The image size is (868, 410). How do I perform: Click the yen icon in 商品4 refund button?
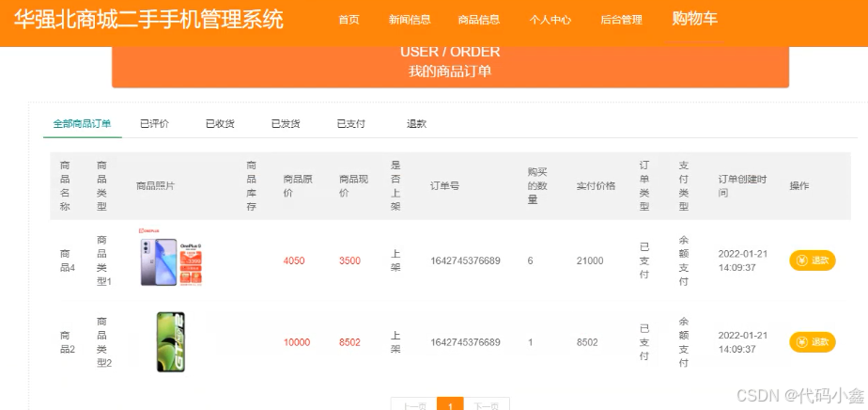coord(801,260)
